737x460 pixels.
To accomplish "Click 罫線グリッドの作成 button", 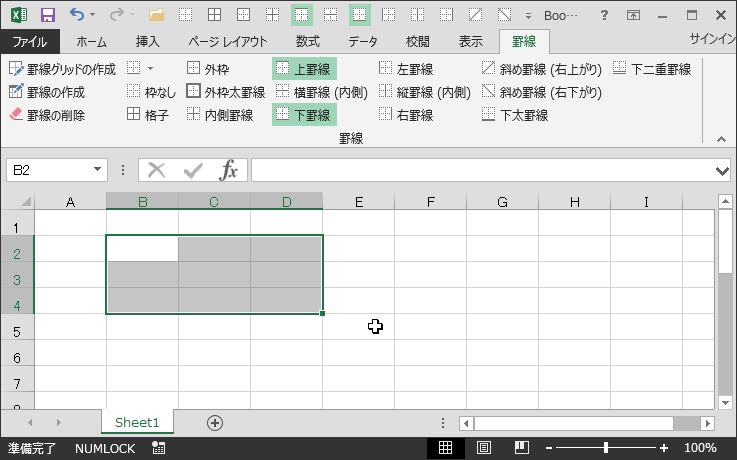I will (62, 69).
